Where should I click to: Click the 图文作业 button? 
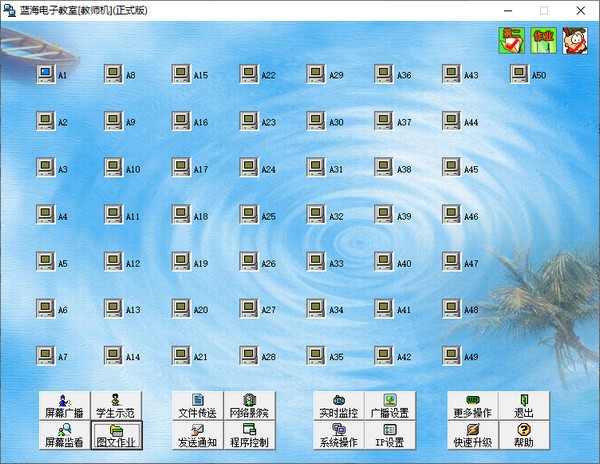pos(116,436)
